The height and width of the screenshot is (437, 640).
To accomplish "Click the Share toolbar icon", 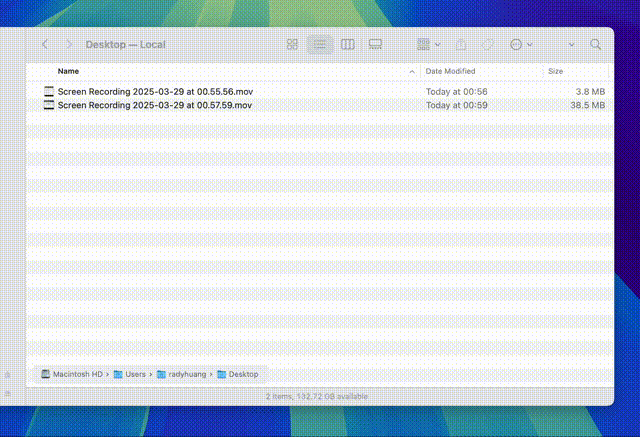I will pos(461,44).
